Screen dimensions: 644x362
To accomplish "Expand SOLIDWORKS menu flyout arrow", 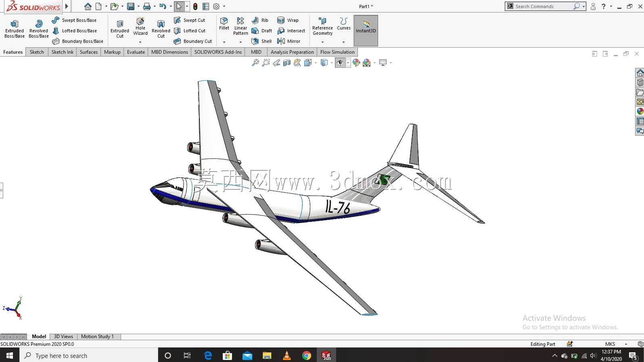I will coord(67,6).
